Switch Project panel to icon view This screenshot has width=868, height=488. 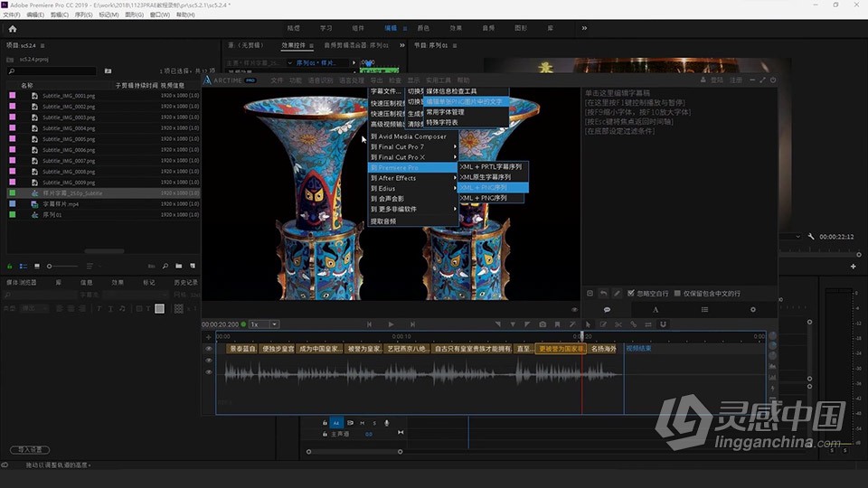pos(36,266)
